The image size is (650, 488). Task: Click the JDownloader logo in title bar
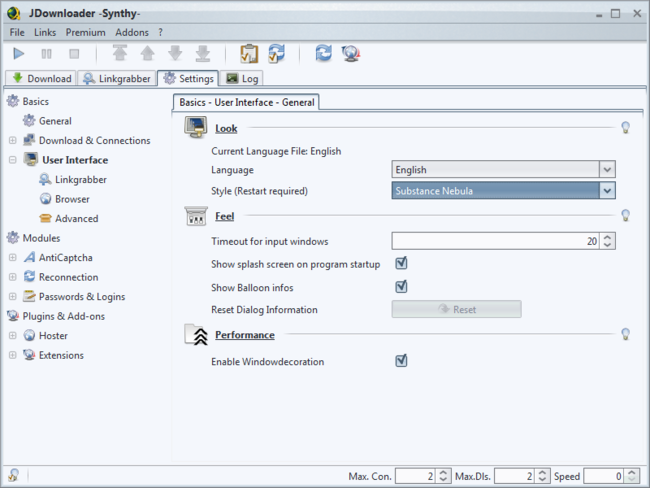point(14,13)
